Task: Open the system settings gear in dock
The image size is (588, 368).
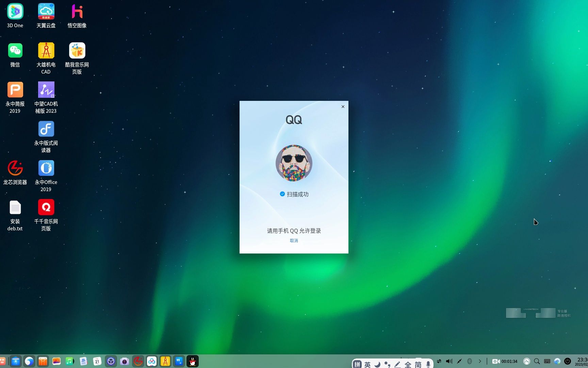Action: (111, 361)
